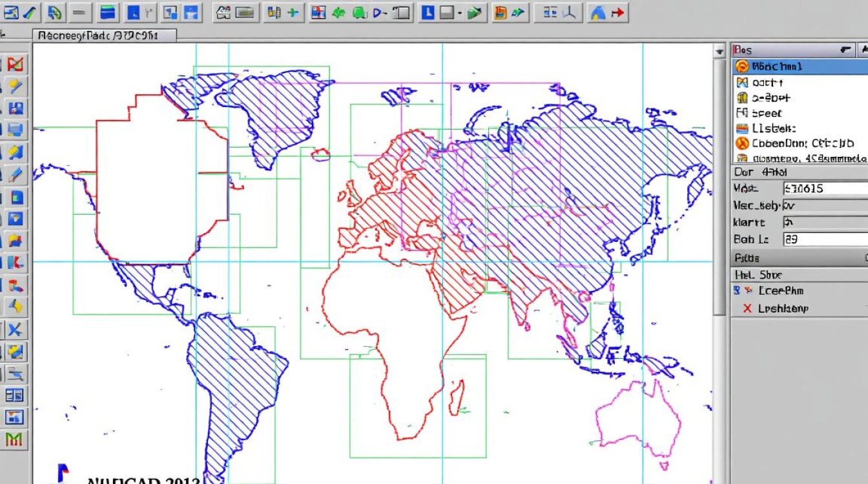Select the highlighted first item in layer list

(x=801, y=66)
